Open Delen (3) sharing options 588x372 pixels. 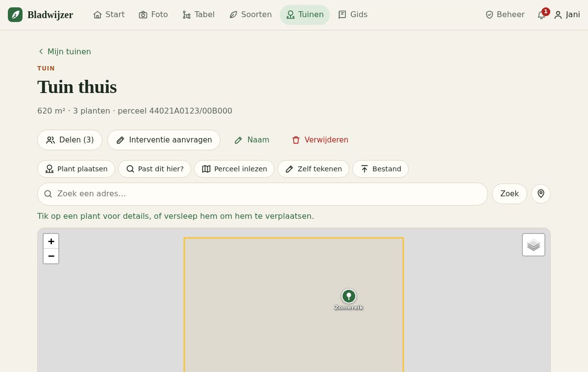point(70,140)
